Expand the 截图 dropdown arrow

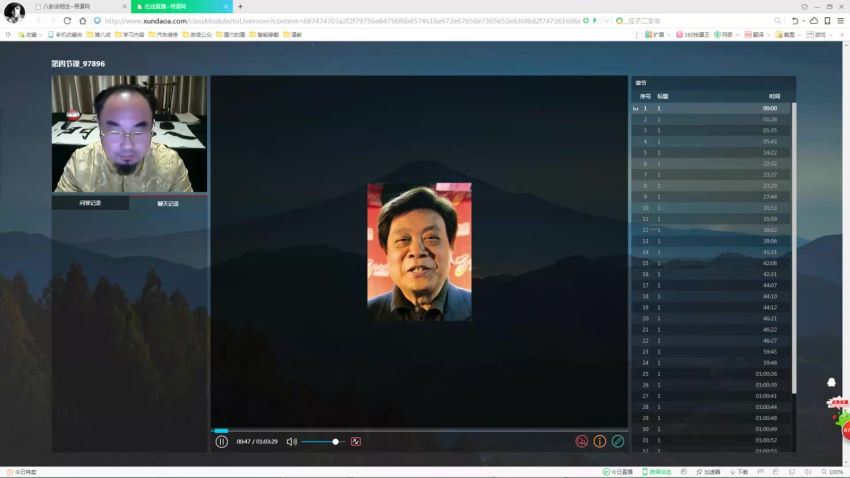799,35
